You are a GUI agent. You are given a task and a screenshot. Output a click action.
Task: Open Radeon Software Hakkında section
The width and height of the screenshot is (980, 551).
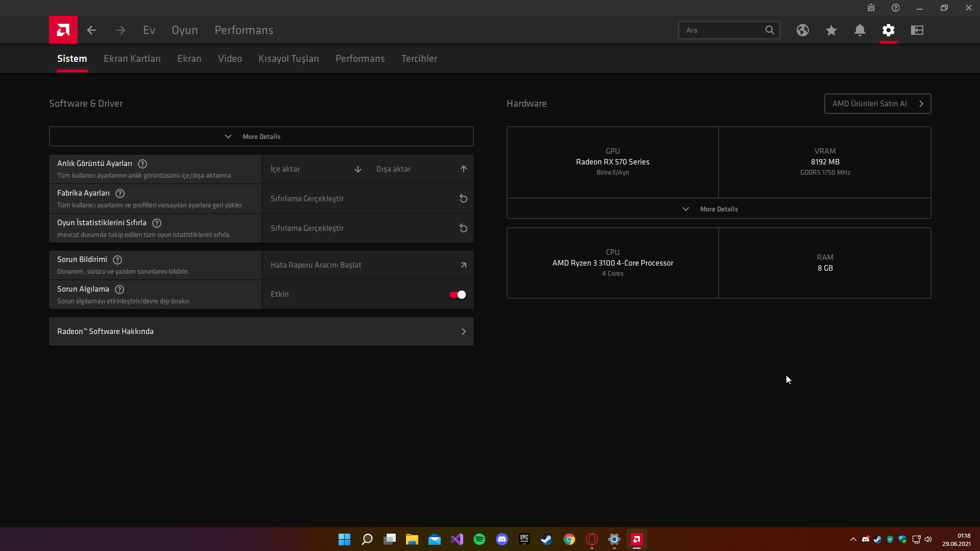261,331
